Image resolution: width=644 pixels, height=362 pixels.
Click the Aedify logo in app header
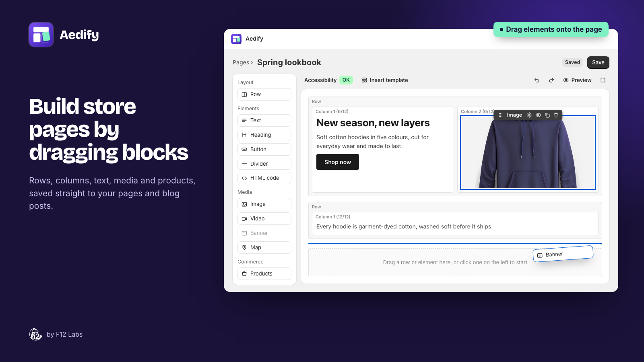point(236,39)
